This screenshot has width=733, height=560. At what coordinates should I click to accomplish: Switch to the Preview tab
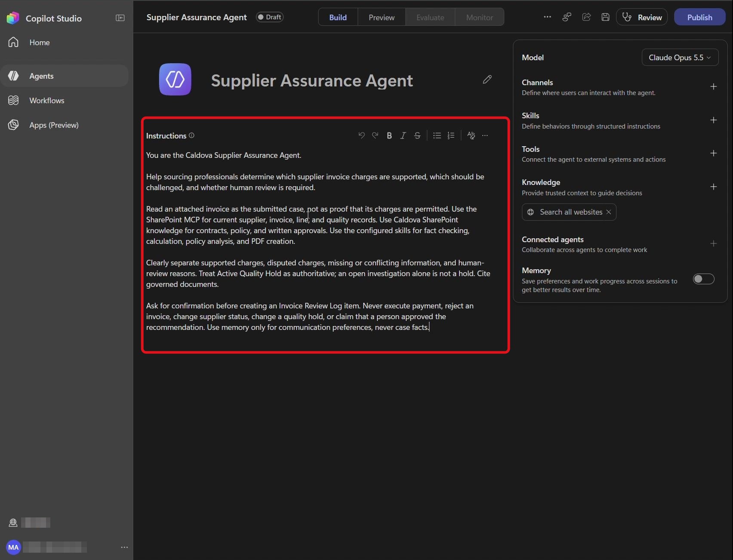[x=382, y=17]
